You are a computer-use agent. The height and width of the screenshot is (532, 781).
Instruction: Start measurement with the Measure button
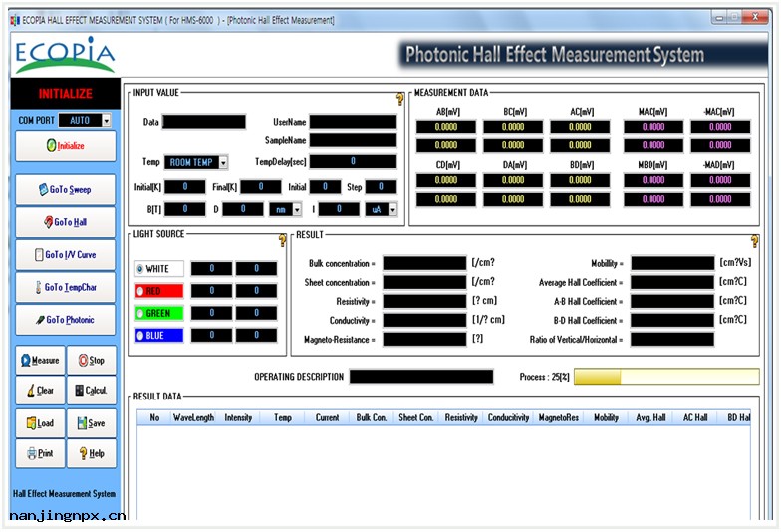pos(40,361)
